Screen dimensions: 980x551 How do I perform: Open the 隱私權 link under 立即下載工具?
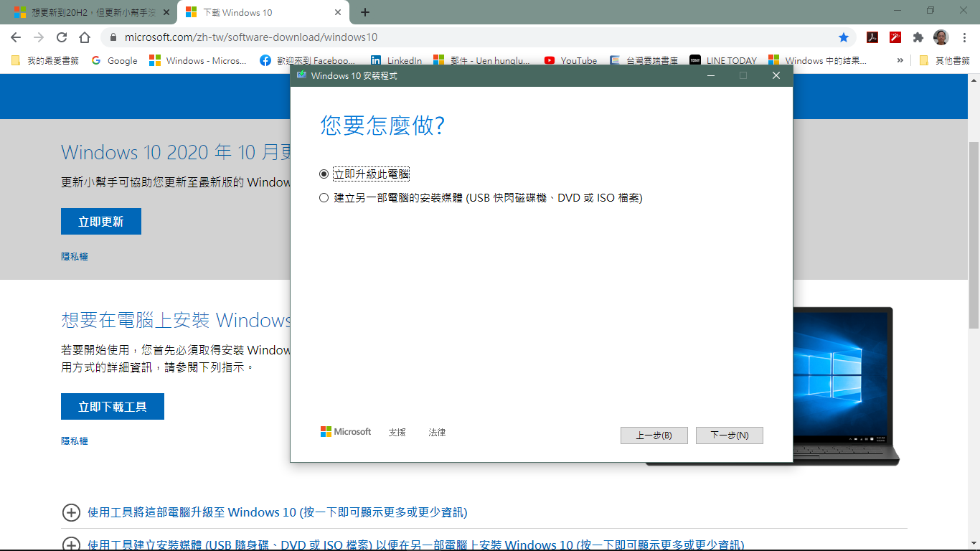tap(75, 441)
